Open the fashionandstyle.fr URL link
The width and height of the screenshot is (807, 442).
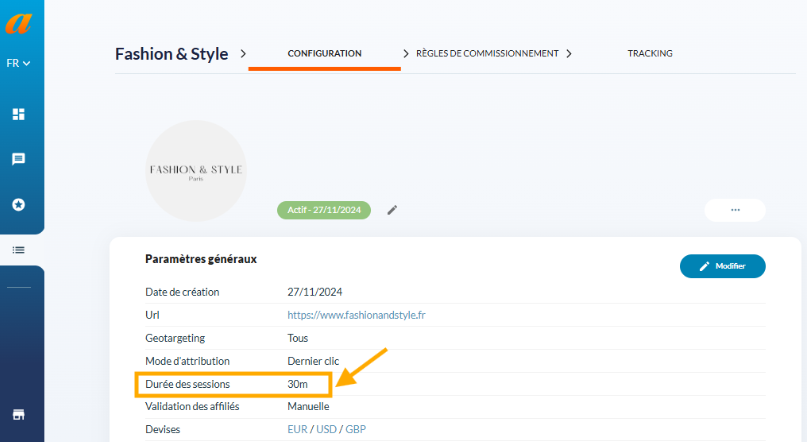coord(356,315)
